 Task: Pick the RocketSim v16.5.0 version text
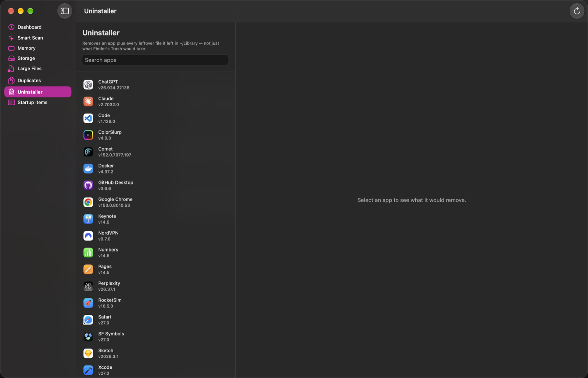tap(106, 306)
